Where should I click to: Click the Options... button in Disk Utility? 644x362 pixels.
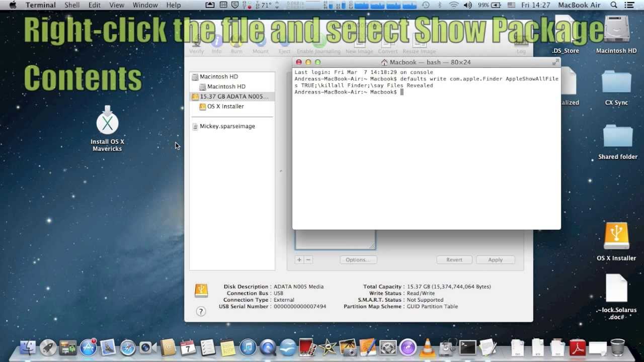click(x=358, y=260)
